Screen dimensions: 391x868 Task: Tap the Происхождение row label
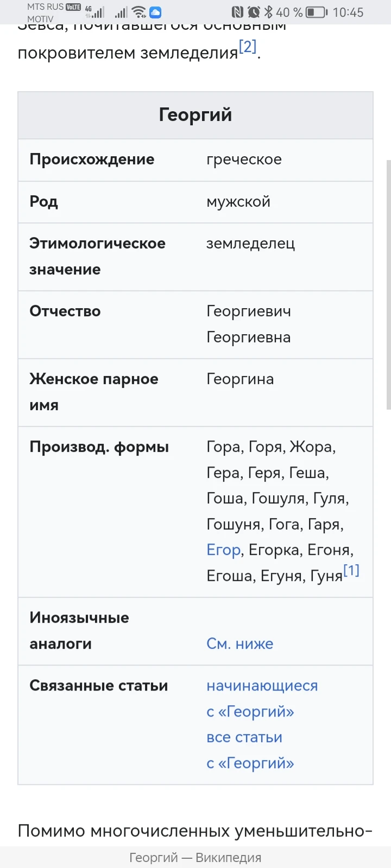point(92,159)
